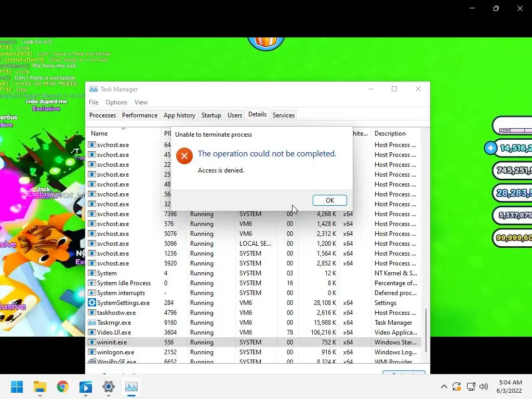Click the red error icon in dialog
532x399 pixels.
tap(184, 156)
